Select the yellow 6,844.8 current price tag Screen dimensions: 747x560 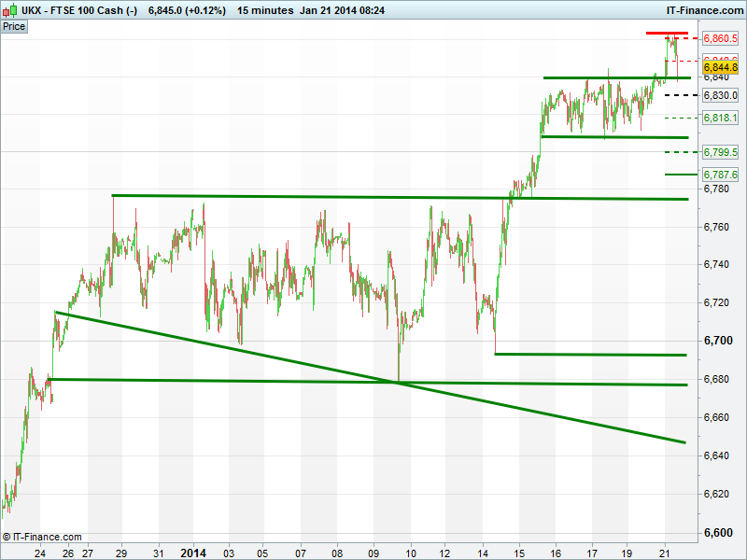tap(720, 68)
